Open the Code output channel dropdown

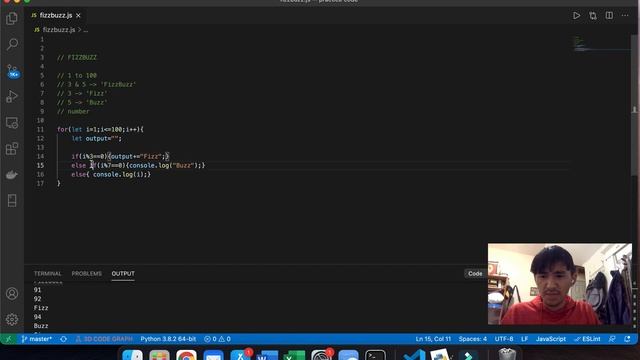(x=475, y=273)
